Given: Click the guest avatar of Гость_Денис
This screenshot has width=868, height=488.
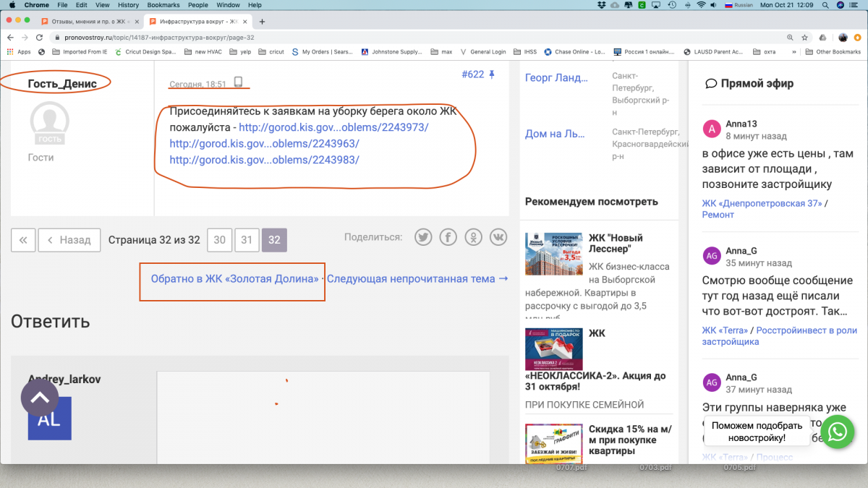Looking at the screenshot, I should pyautogui.click(x=50, y=122).
